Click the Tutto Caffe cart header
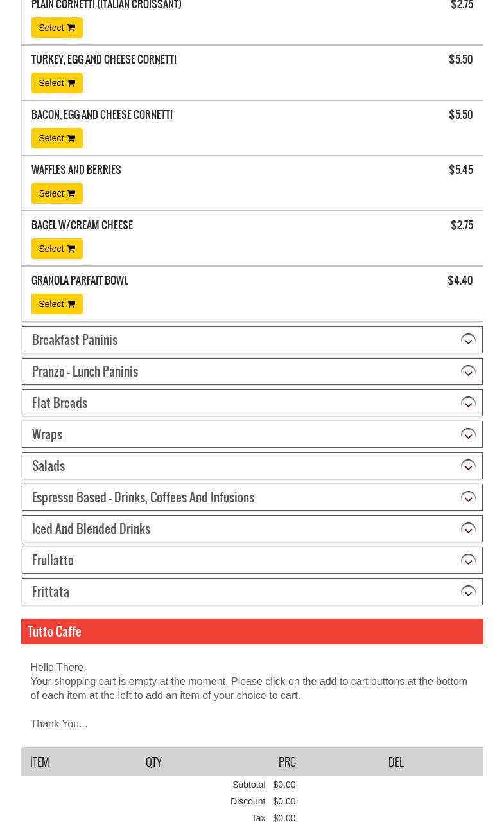The image size is (504, 825). pos(55,632)
